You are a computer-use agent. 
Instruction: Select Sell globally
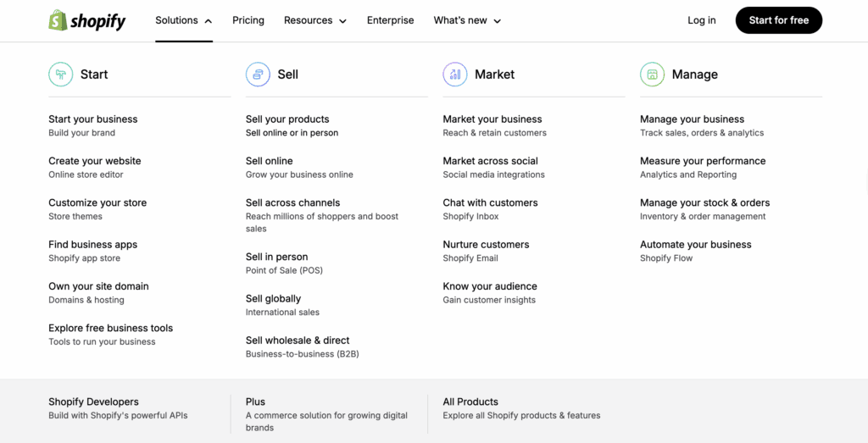click(274, 299)
